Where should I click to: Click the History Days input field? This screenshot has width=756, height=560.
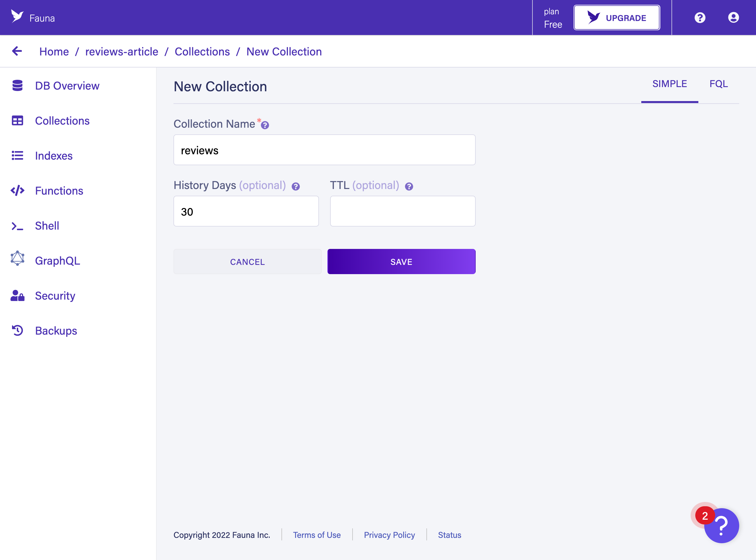point(246,211)
